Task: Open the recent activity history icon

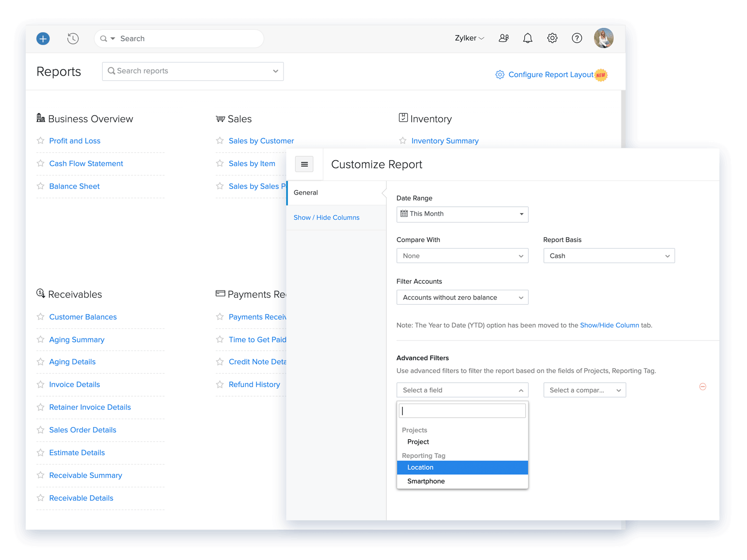Action: pyautogui.click(x=73, y=39)
